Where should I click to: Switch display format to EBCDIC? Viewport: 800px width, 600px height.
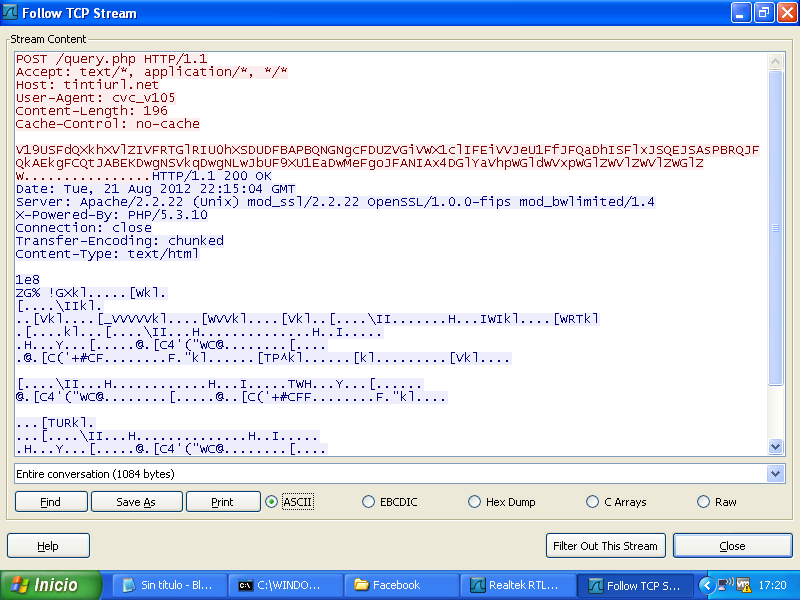coord(369,502)
